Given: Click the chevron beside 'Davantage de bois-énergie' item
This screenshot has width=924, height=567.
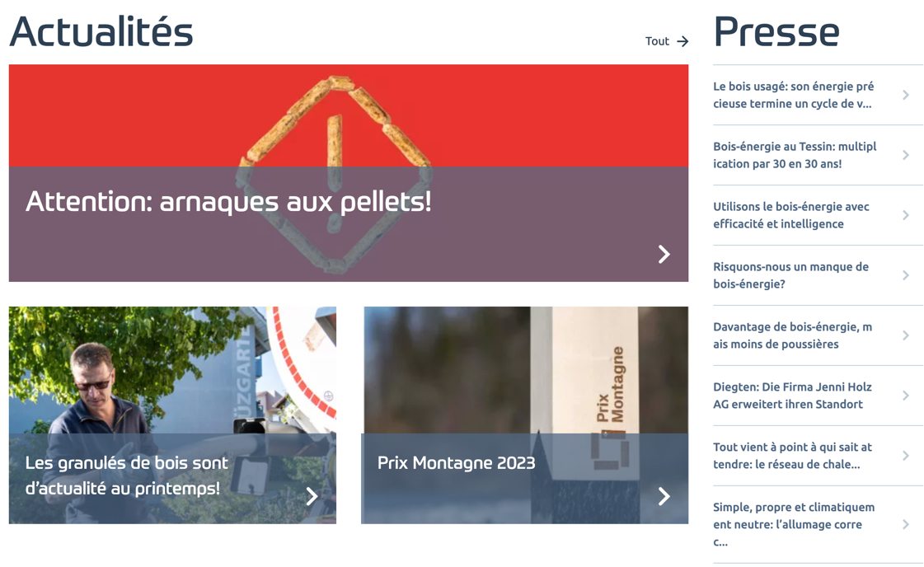Looking at the screenshot, I should pos(906,335).
